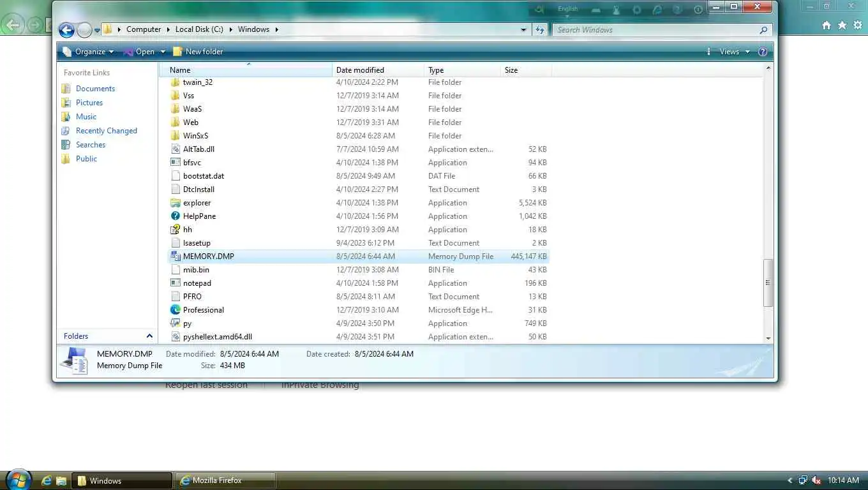
Task: Click the magnifier icon in Search Windows box
Action: [763, 30]
